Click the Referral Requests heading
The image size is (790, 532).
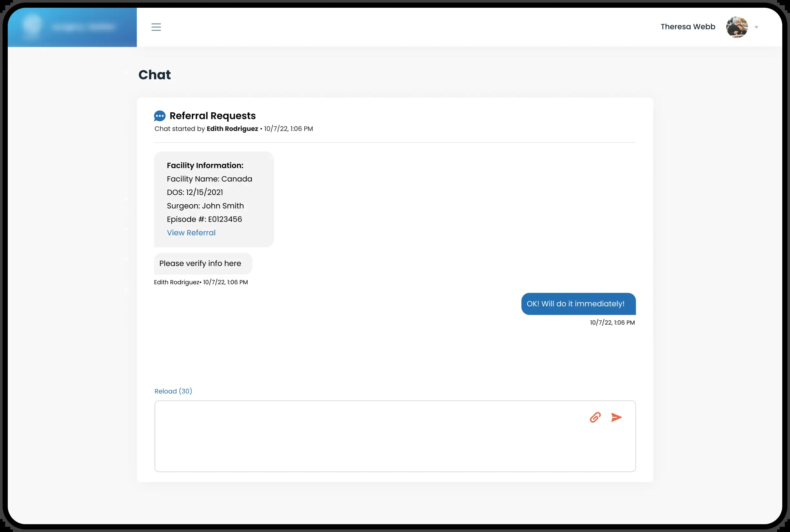pyautogui.click(x=213, y=116)
